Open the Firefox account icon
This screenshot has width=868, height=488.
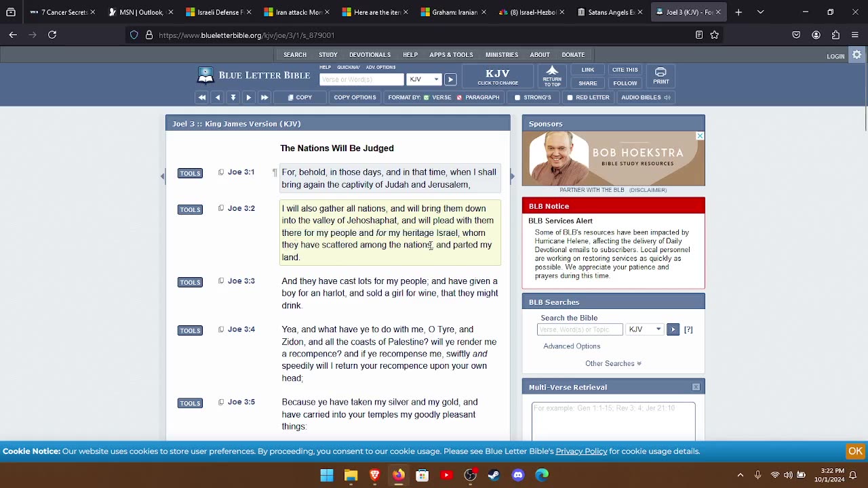pos(816,35)
